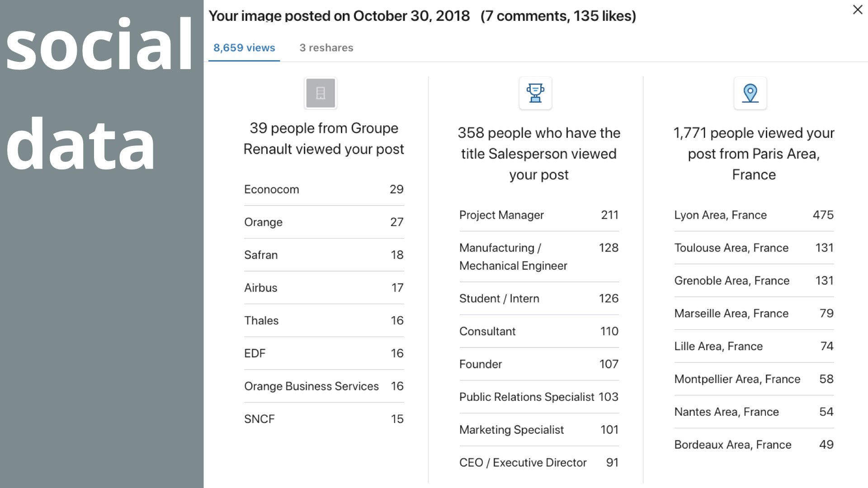Viewport: 868px width, 488px height.
Task: Select the Student / Intern row
Action: [x=539, y=299]
